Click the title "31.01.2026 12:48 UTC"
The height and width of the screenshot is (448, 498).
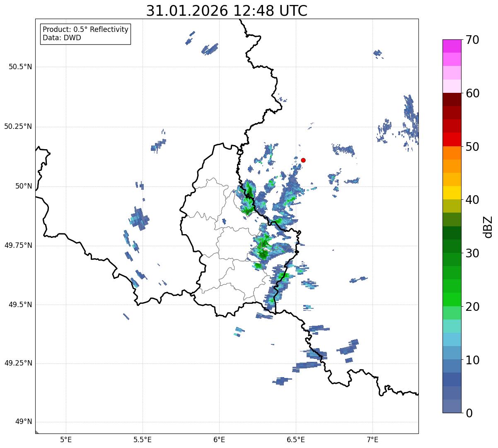[227, 11]
